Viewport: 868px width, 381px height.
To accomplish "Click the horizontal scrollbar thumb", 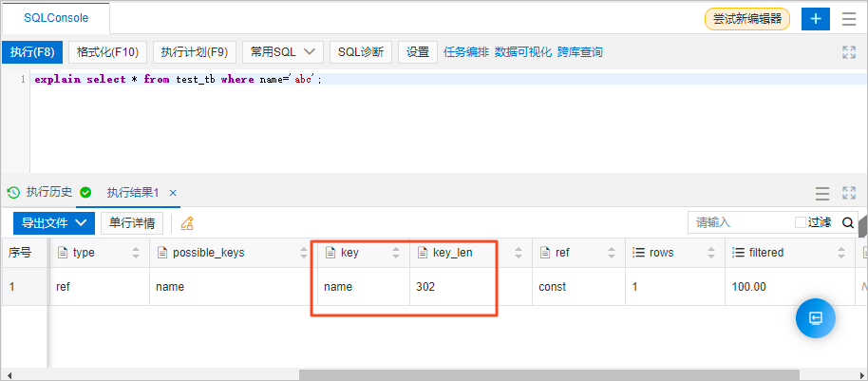I will (549, 375).
